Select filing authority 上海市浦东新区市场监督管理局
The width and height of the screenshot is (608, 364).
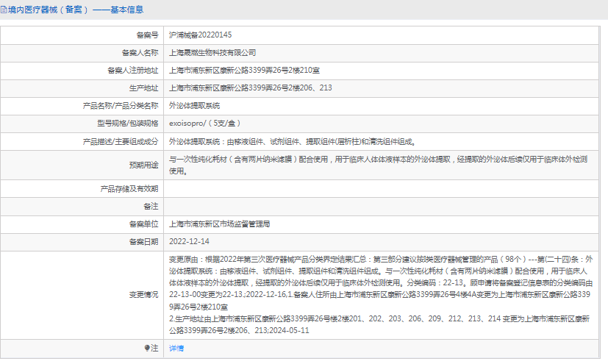[x=220, y=224]
